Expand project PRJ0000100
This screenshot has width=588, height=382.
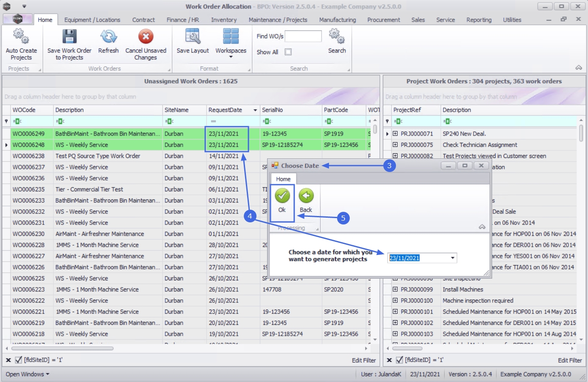[395, 300]
